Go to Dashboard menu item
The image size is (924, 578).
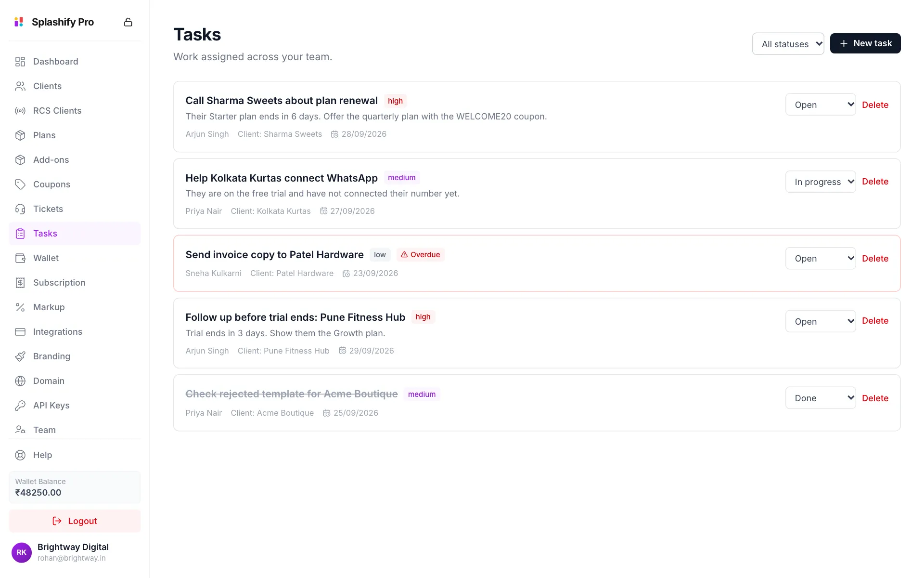tap(75, 62)
